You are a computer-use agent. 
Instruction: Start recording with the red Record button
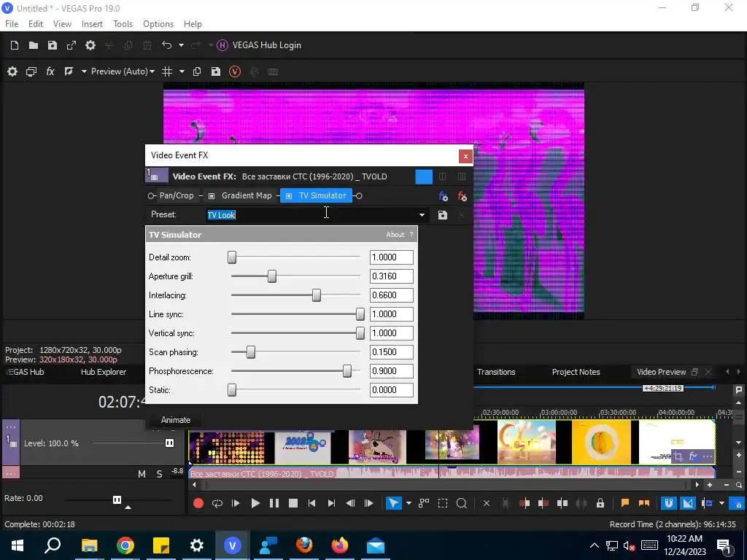[x=198, y=503]
